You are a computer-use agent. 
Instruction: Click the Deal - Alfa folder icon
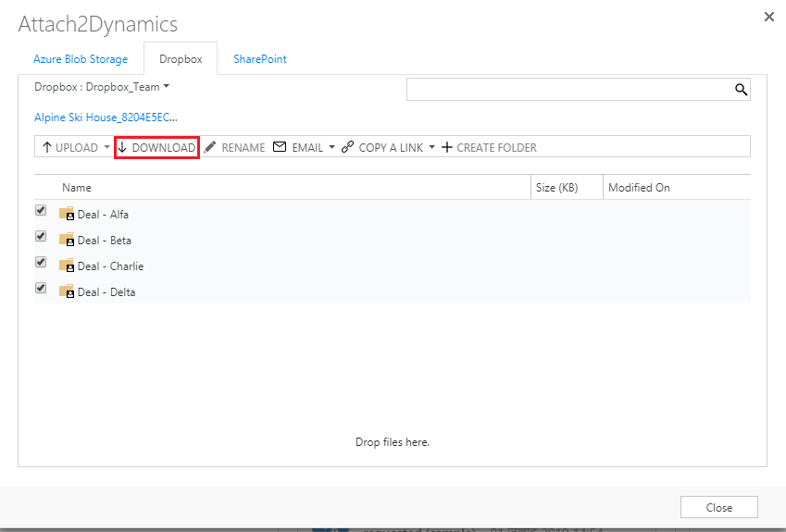tap(67, 214)
